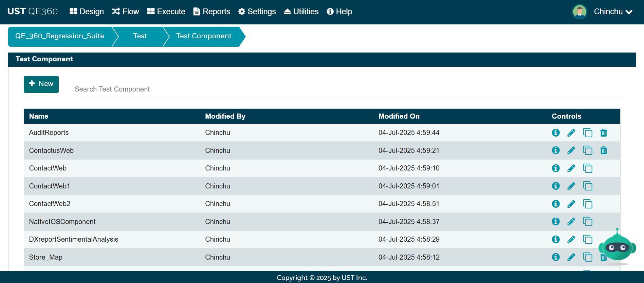Open the chatbot robot assistant
Screen dimensions: 644x283
point(617,247)
